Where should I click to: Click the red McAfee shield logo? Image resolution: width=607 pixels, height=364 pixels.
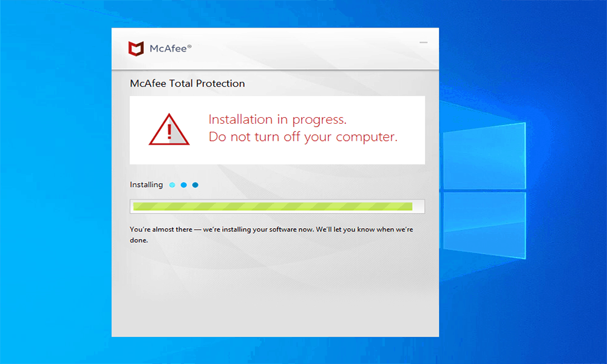tap(136, 49)
